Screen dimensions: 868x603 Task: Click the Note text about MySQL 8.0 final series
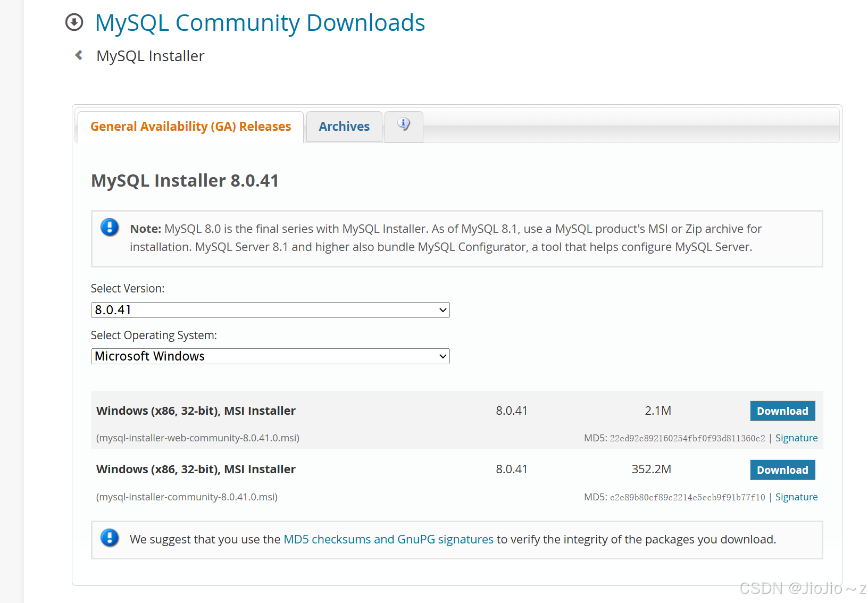click(446, 238)
